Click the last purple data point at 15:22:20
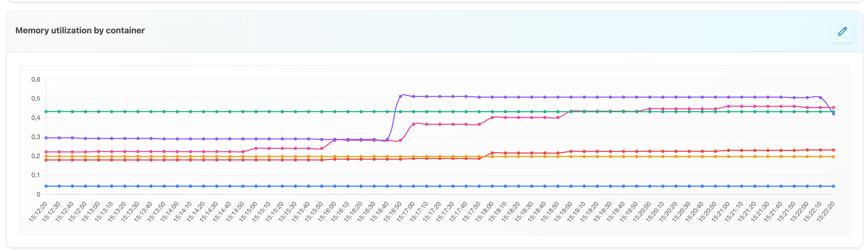 [x=834, y=114]
